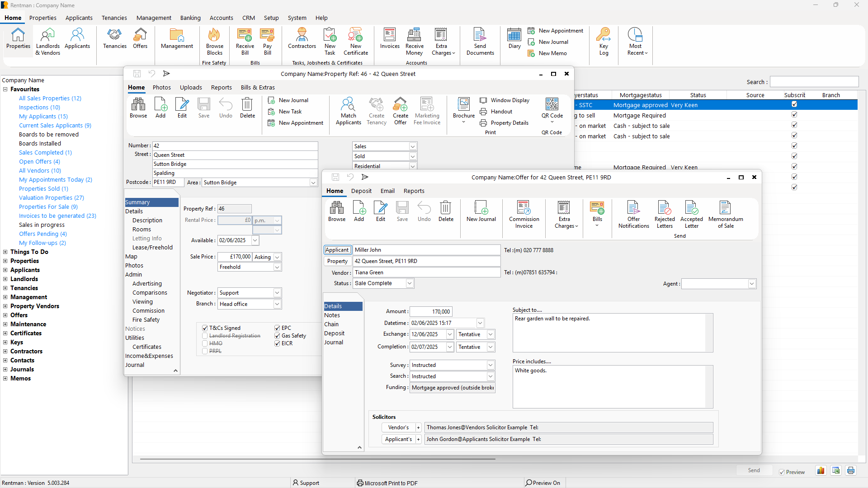868x488 pixels.
Task: Click the Offer Notifications icon
Action: coord(633,212)
